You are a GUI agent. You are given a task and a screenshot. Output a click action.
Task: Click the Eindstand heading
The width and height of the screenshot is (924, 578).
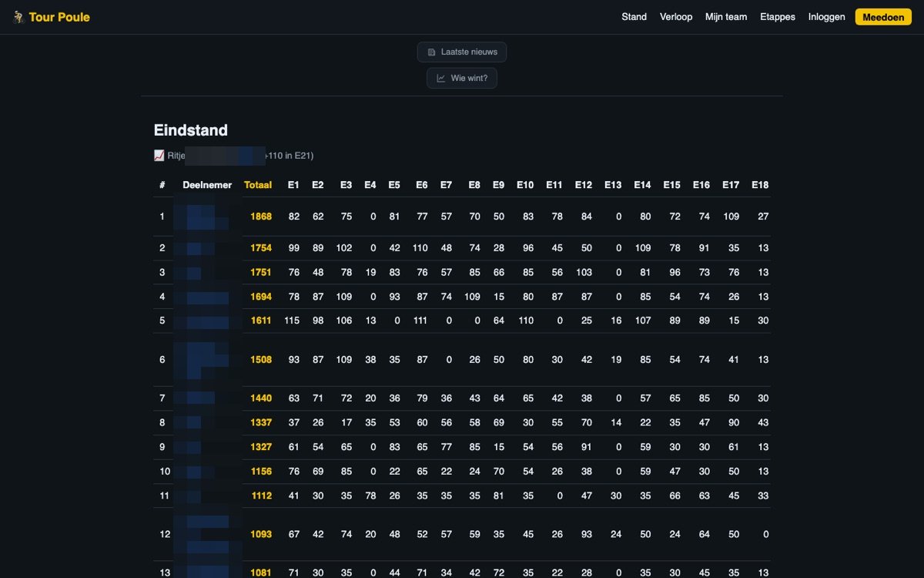tap(191, 130)
